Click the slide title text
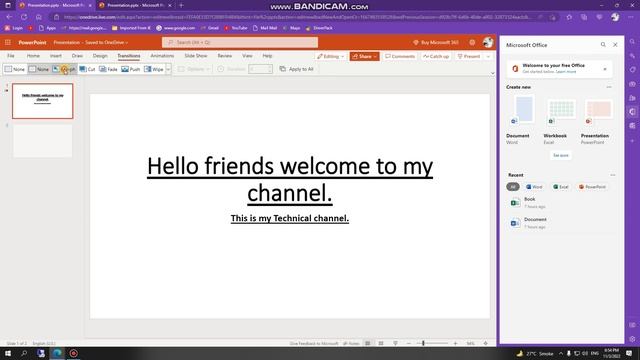Viewport: 640px width, 360px height. click(x=290, y=179)
